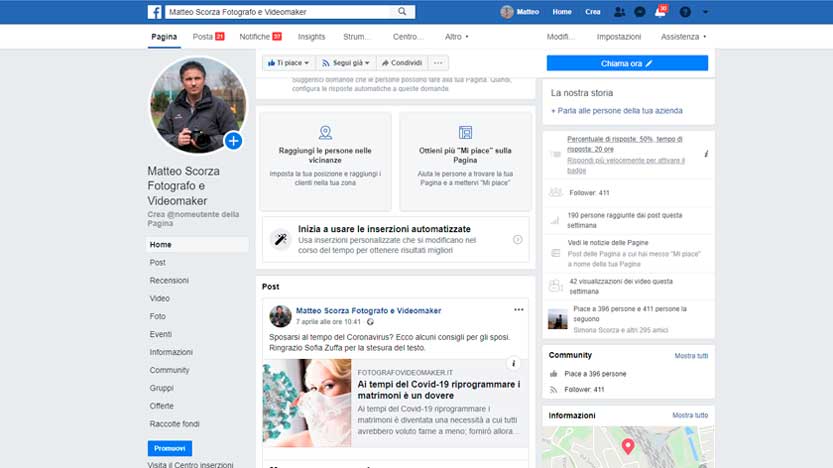Click the help question mark icon
The image size is (833, 468).
tap(685, 12)
